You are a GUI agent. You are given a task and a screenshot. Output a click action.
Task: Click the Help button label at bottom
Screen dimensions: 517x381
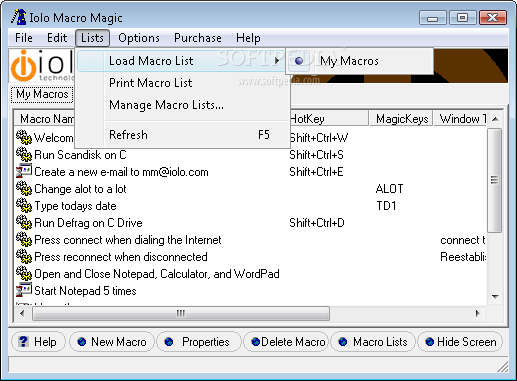coord(45,342)
